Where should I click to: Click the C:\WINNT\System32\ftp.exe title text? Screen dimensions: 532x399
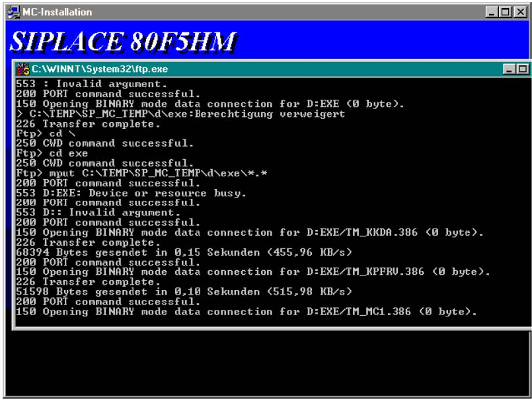pos(100,69)
